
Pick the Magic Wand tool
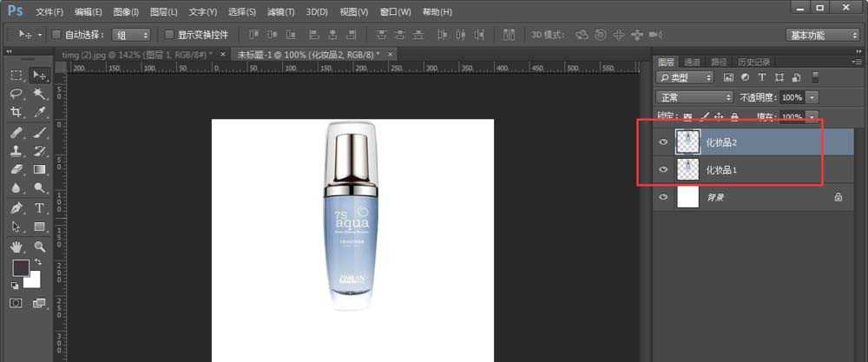[x=40, y=94]
